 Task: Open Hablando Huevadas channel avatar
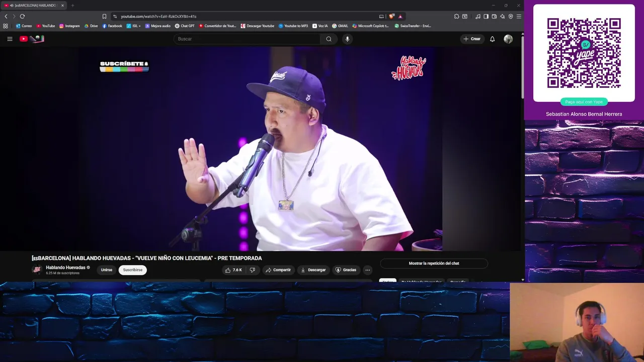(x=37, y=269)
